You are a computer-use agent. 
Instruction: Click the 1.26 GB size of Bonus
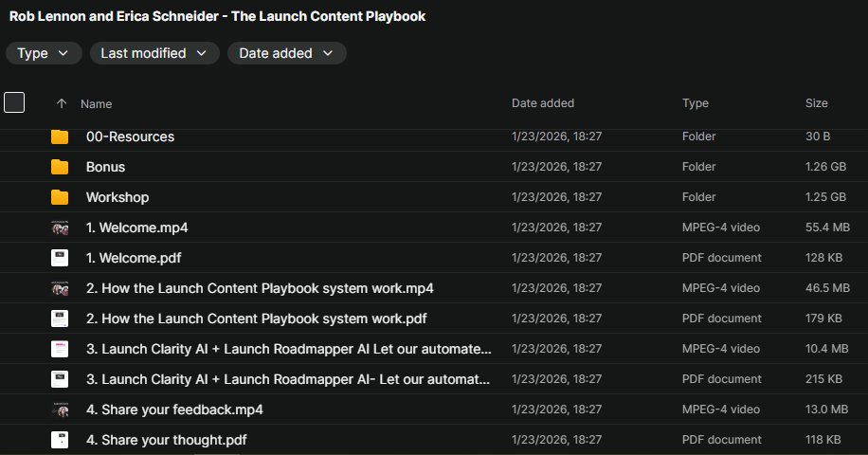click(x=825, y=167)
